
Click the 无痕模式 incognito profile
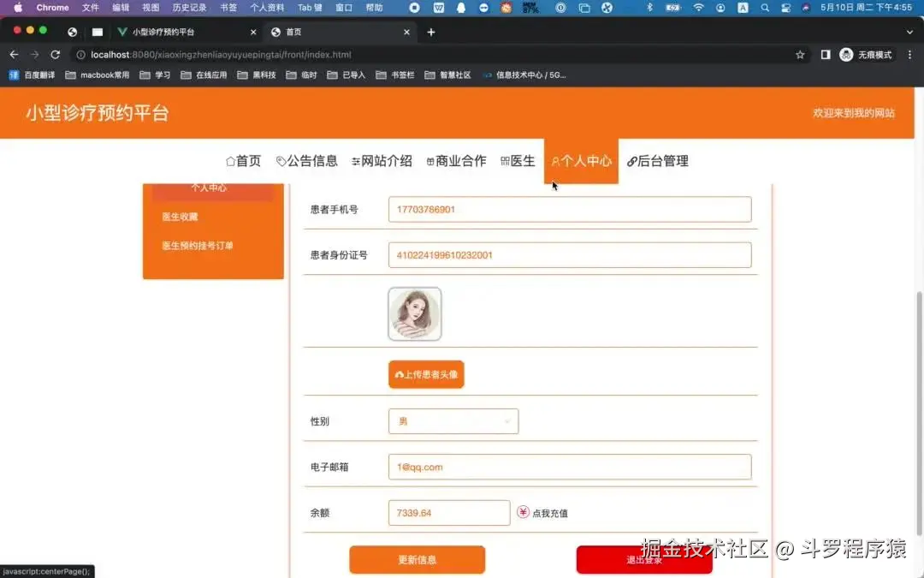pos(866,55)
